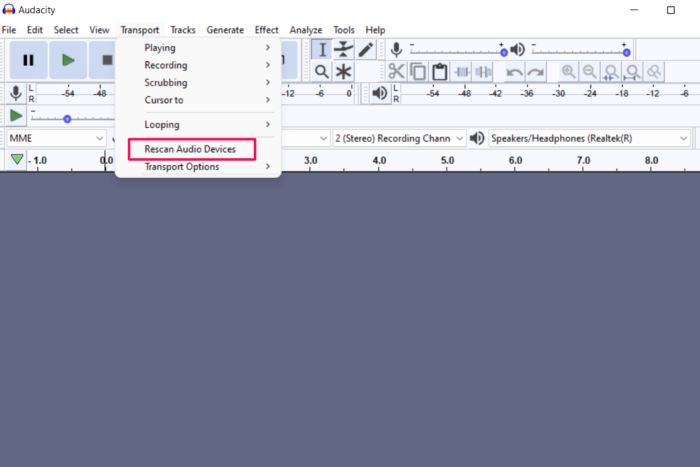This screenshot has width=700, height=467.
Task: Click the Zoom In icon
Action: [568, 71]
